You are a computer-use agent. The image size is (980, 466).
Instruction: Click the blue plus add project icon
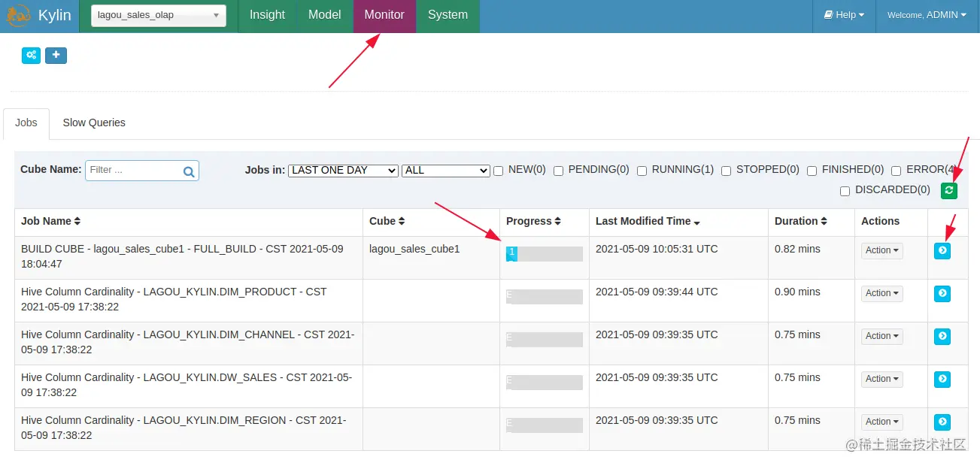56,55
